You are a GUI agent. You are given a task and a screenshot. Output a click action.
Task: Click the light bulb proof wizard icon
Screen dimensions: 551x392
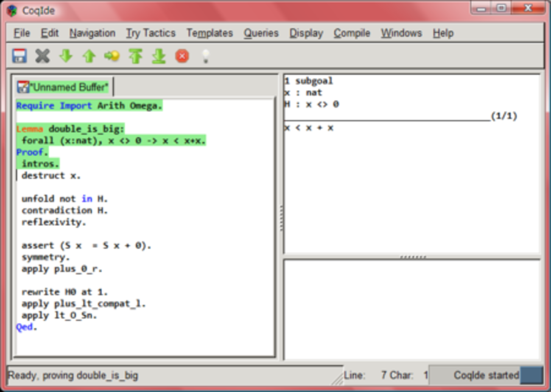point(205,56)
